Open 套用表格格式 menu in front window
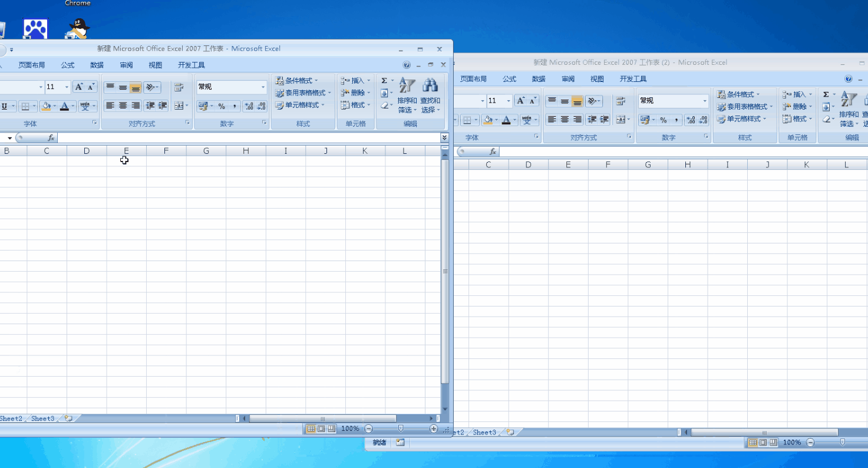Screen dimensions: 868x468 pos(303,93)
